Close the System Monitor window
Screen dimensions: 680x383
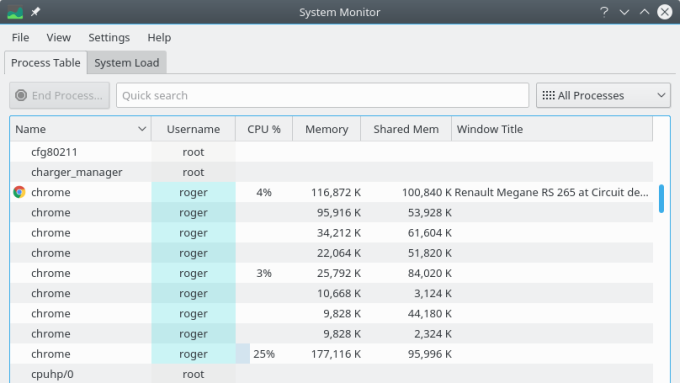pos(664,12)
